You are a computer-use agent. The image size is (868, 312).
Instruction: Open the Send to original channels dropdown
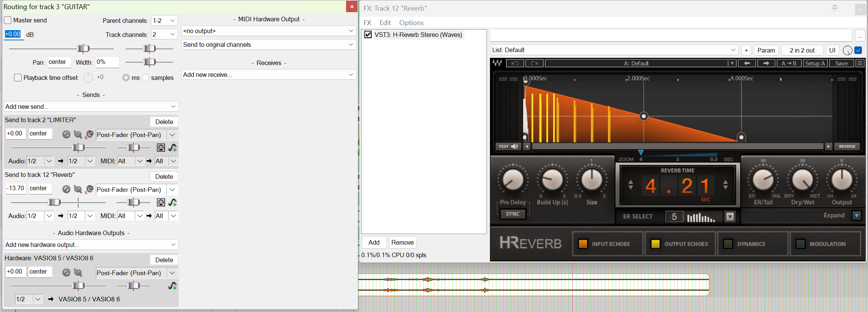click(269, 45)
